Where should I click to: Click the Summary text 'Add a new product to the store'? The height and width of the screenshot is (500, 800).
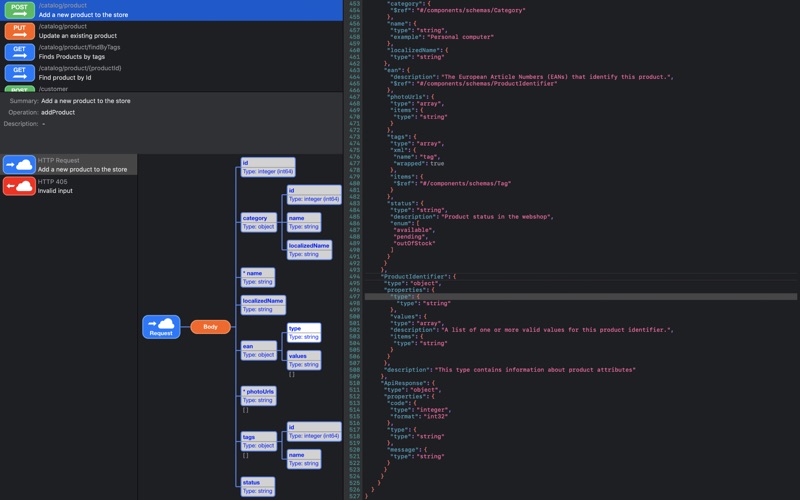tap(86, 101)
